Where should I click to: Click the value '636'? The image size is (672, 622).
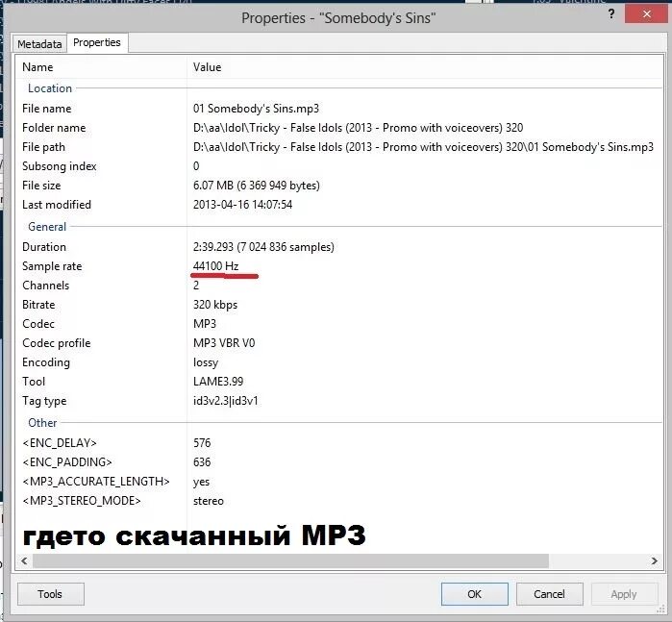[x=202, y=462]
